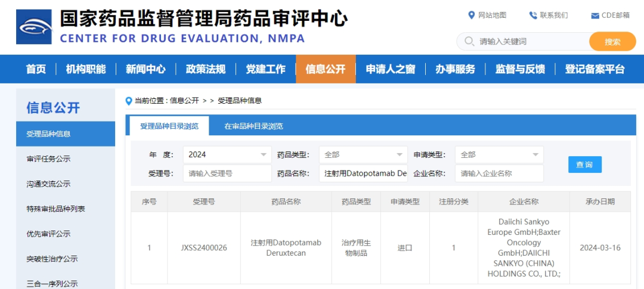
Task: Open 办事服务 navigation menu
Action: pyautogui.click(x=455, y=69)
